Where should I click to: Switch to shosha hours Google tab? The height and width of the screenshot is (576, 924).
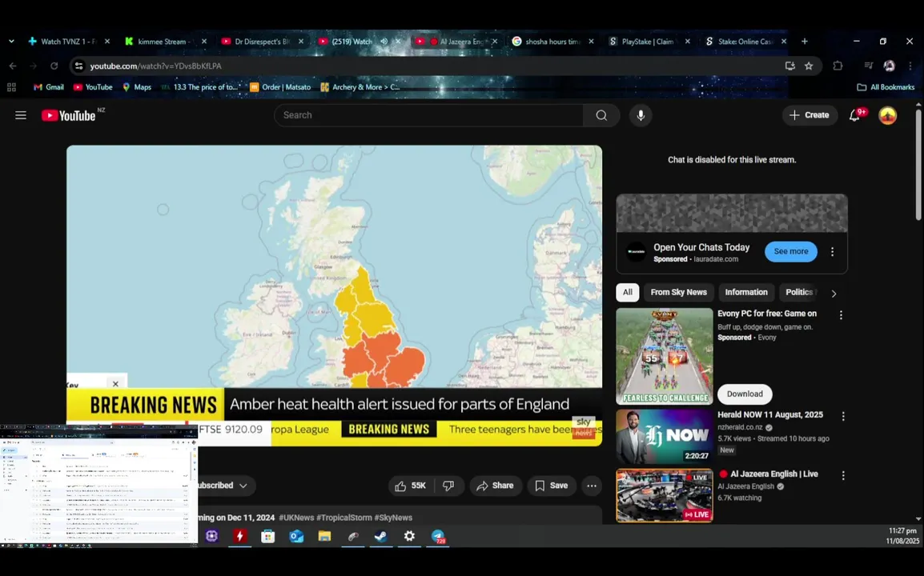pyautogui.click(x=552, y=42)
